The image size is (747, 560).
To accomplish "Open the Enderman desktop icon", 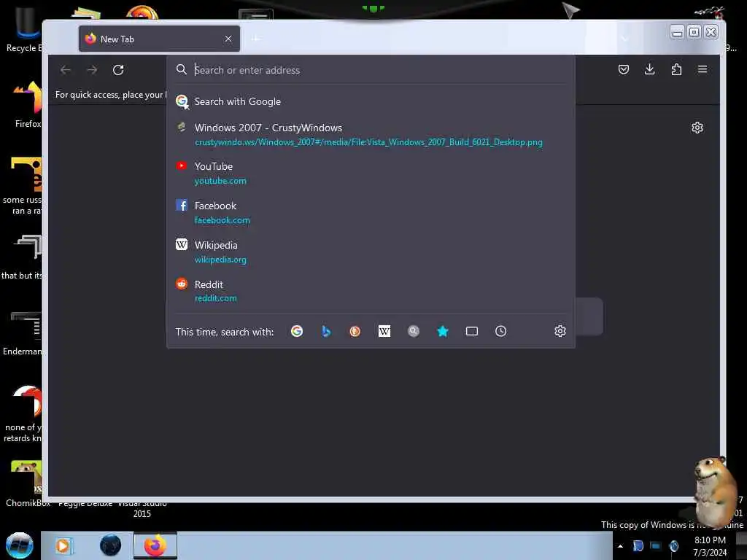I will (x=24, y=333).
